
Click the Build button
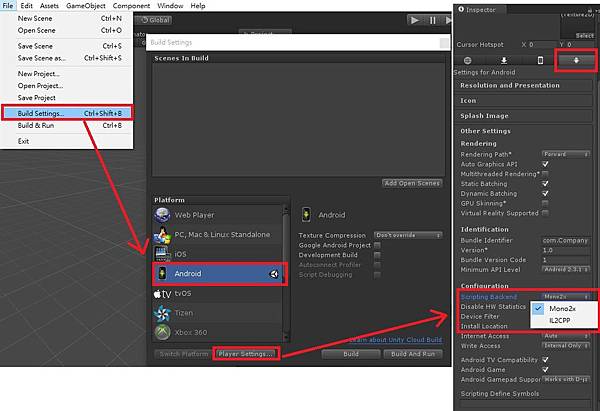(351, 354)
